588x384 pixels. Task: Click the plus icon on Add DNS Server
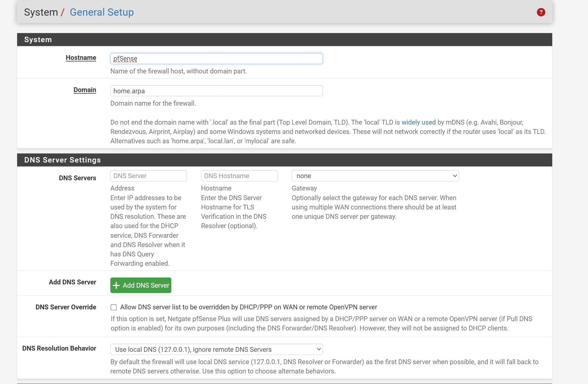pyautogui.click(x=116, y=285)
